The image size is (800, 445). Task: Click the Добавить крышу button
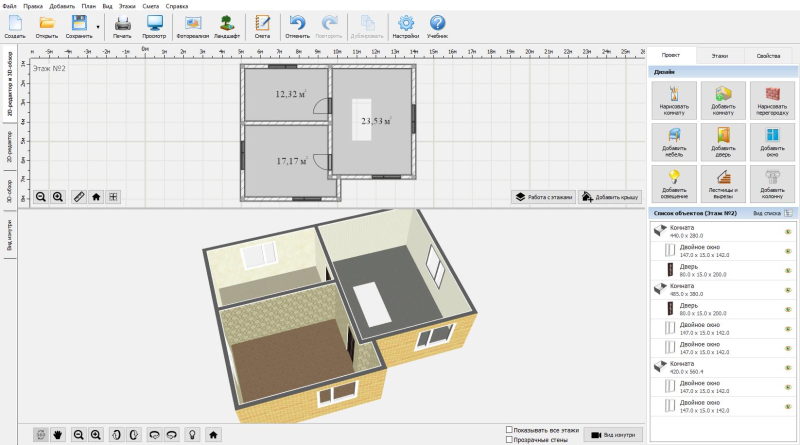(611, 197)
